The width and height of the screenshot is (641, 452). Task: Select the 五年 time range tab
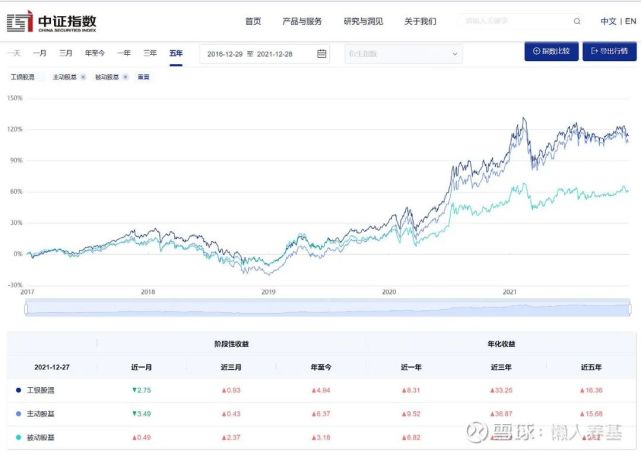click(x=176, y=53)
